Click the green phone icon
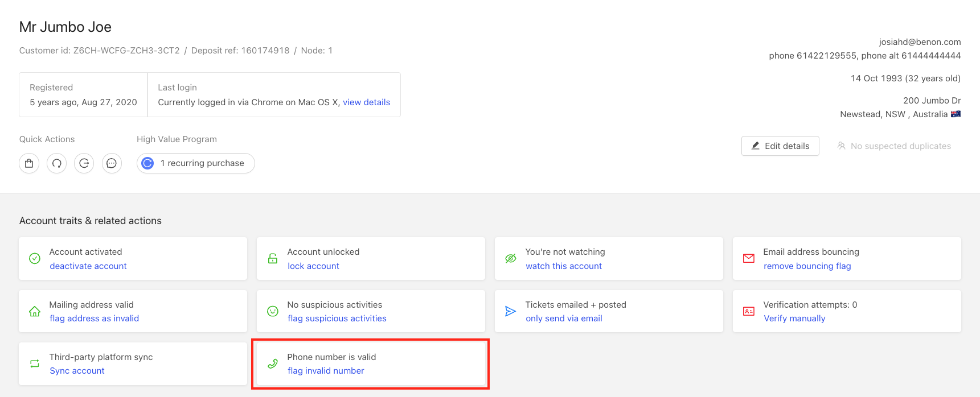The height and width of the screenshot is (397, 980). tap(273, 363)
